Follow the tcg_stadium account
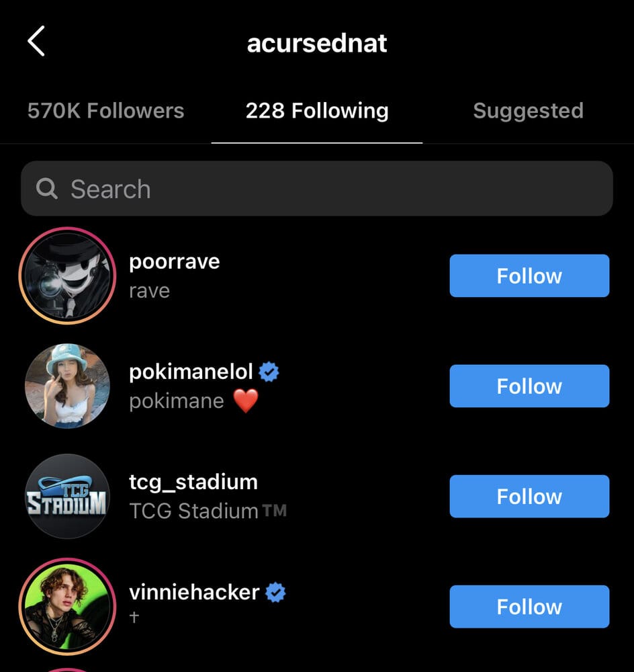This screenshot has height=672, width=634. 529,497
